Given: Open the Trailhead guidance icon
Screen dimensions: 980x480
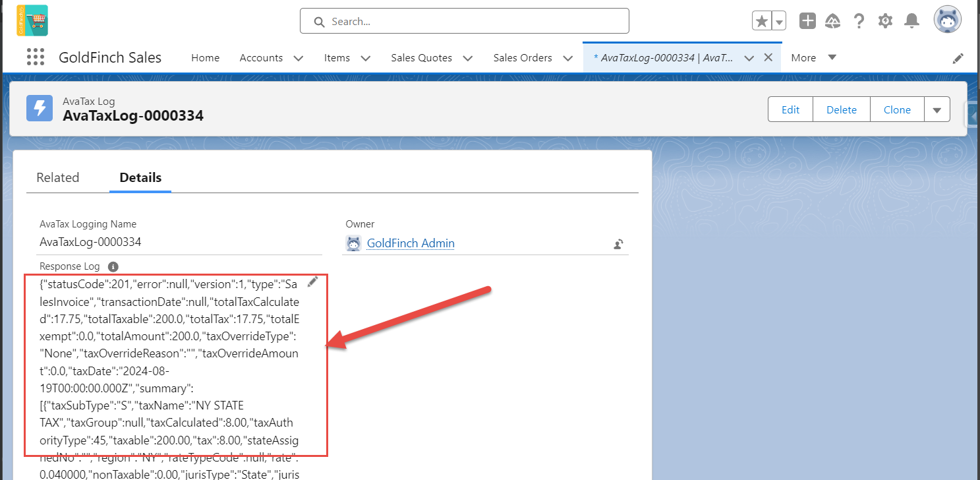Looking at the screenshot, I should tap(833, 21).
